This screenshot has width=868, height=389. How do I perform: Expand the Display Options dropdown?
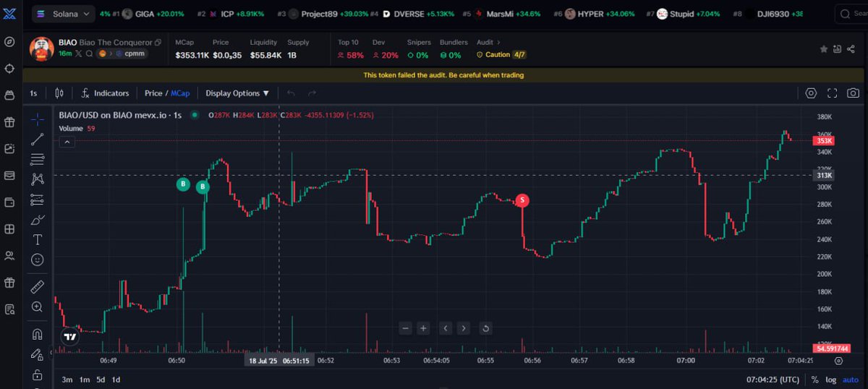[x=237, y=93]
